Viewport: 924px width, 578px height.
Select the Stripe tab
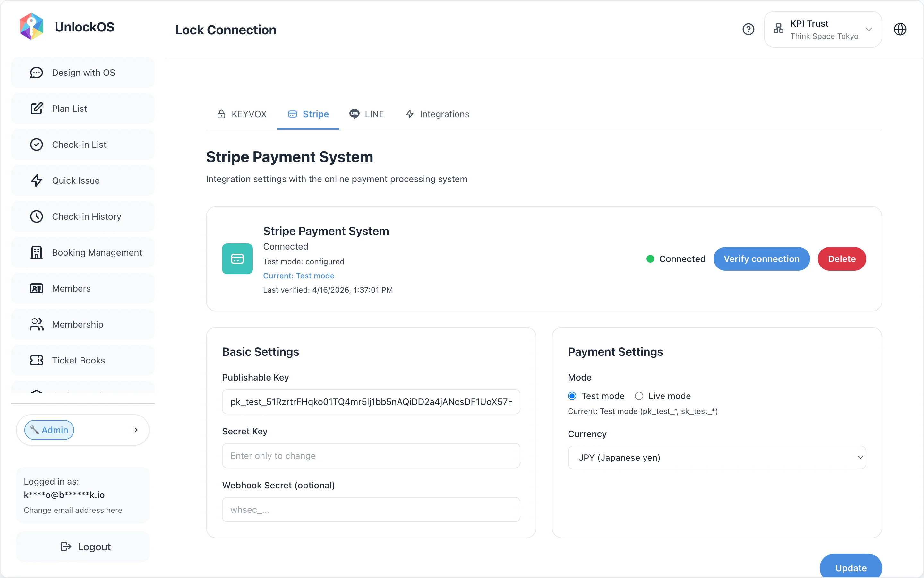pyautogui.click(x=308, y=114)
